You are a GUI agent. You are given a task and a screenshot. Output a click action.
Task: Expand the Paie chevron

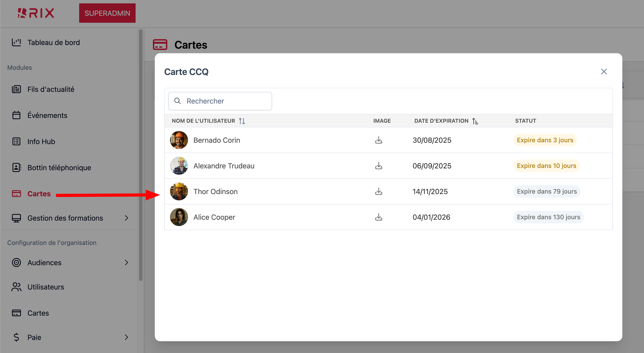[126, 337]
